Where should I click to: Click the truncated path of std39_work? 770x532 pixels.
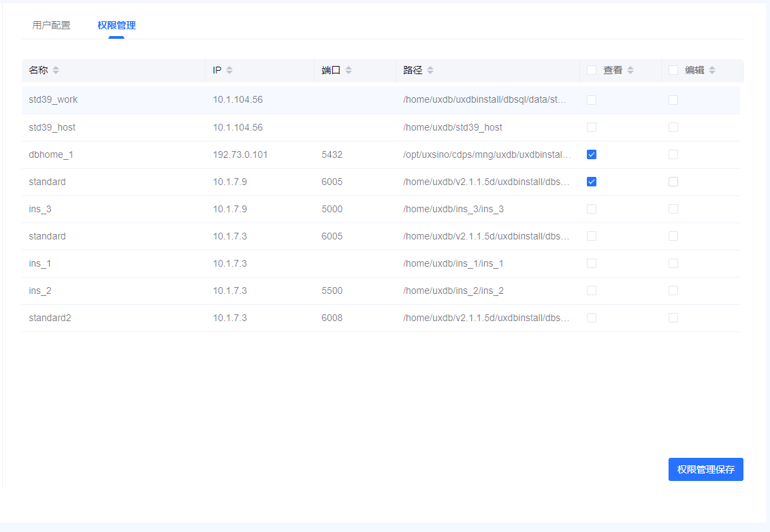pos(484,100)
